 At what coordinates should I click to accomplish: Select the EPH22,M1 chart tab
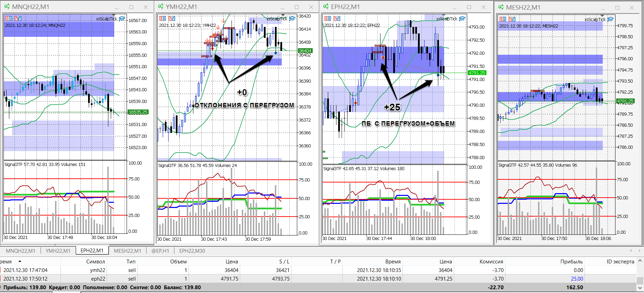92,251
